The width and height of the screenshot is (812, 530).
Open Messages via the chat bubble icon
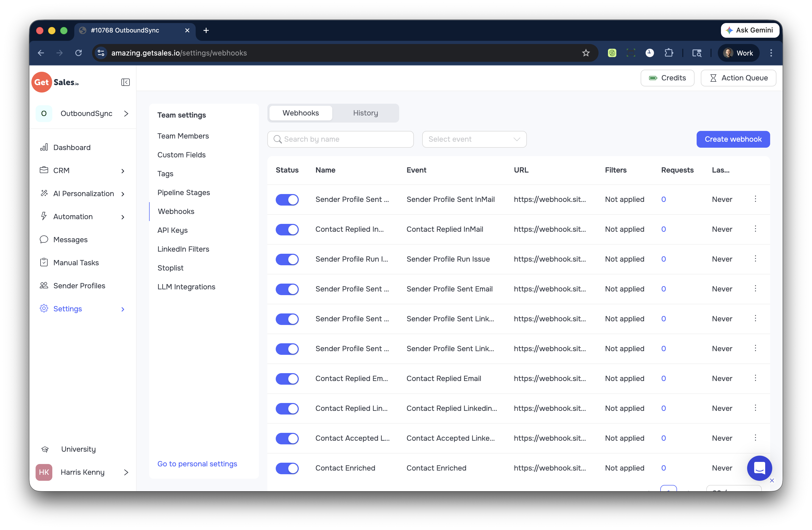44,239
